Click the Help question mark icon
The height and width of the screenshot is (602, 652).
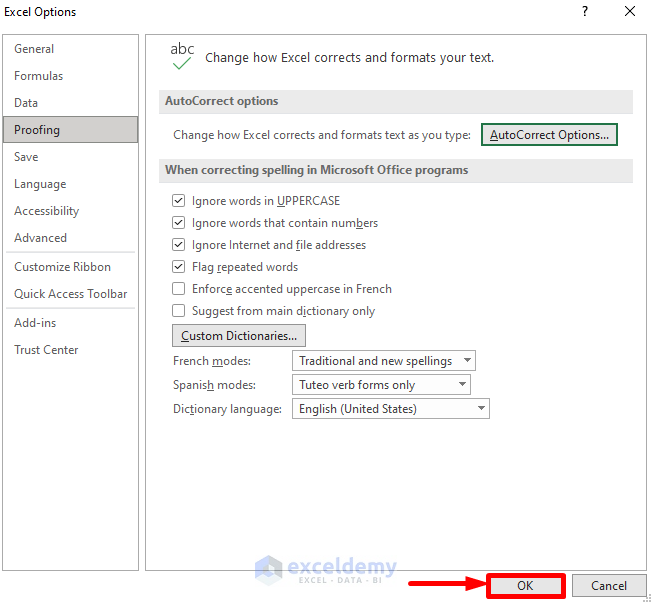[585, 11]
